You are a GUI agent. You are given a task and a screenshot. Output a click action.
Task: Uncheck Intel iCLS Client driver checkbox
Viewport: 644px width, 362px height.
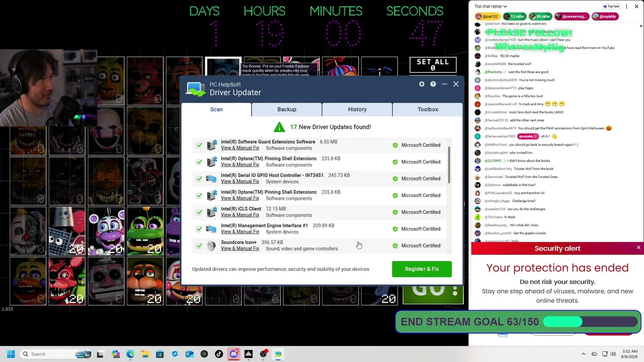click(x=199, y=212)
